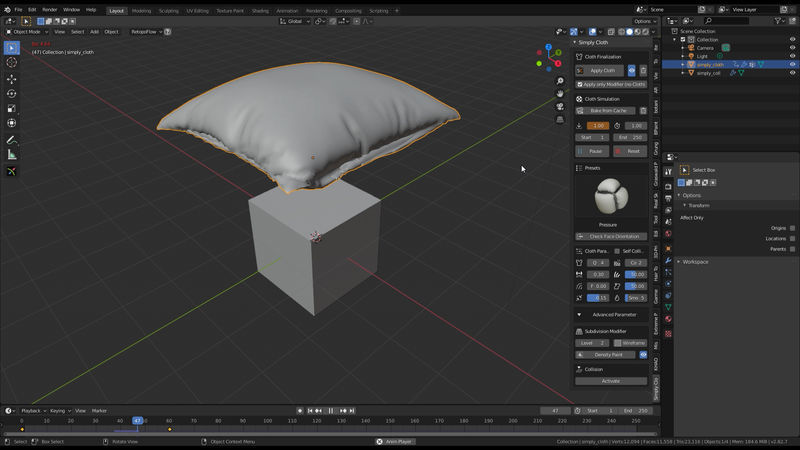The width and height of the screenshot is (800, 450).
Task: Click the zoom view magnifier icon
Action: [x=560, y=81]
